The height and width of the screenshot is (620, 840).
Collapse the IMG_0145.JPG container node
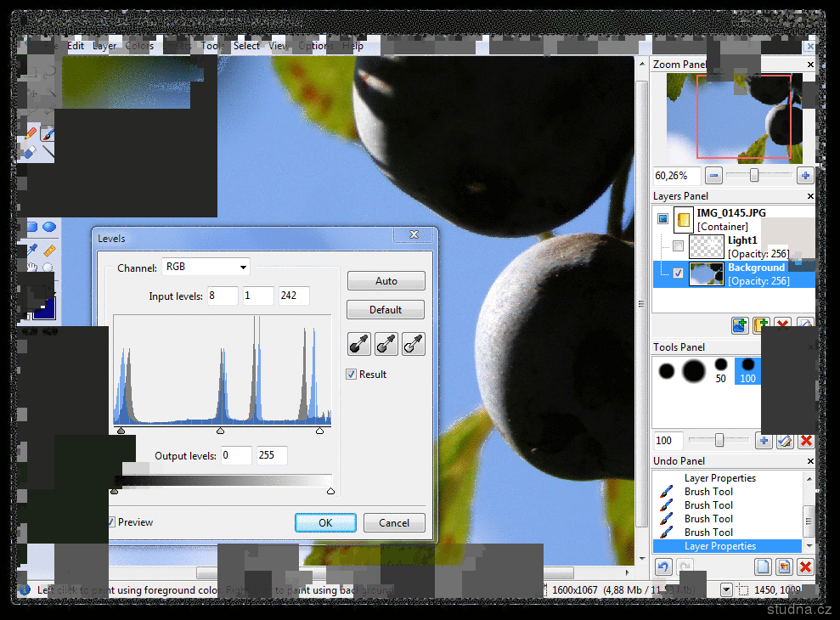[x=662, y=219]
